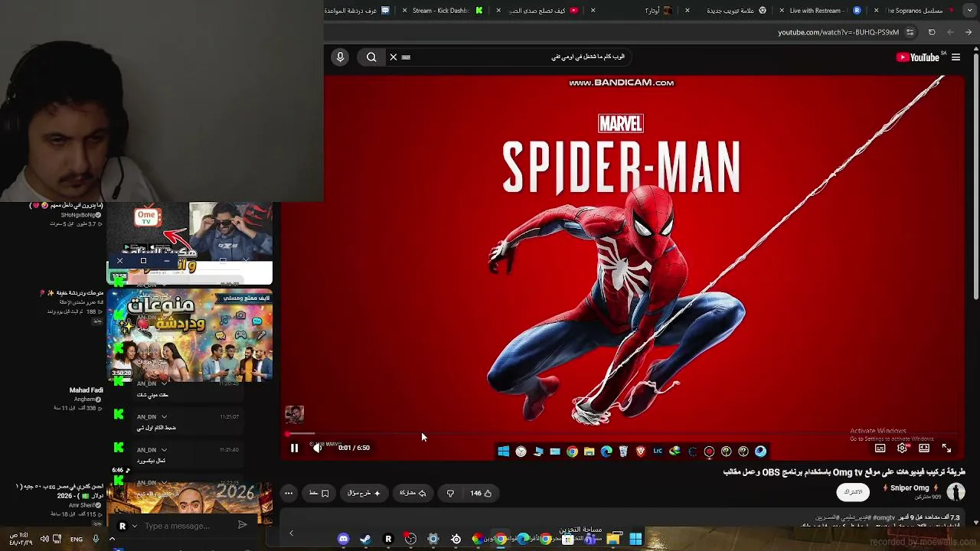Open the Amr Sherif channel name
The width and height of the screenshot is (980, 551).
click(81, 505)
